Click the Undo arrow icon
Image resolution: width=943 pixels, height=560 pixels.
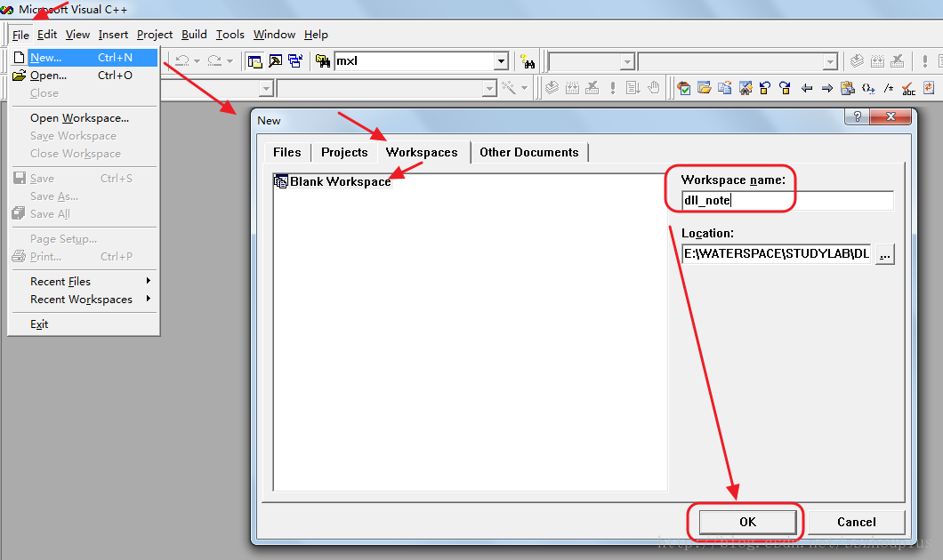(182, 60)
